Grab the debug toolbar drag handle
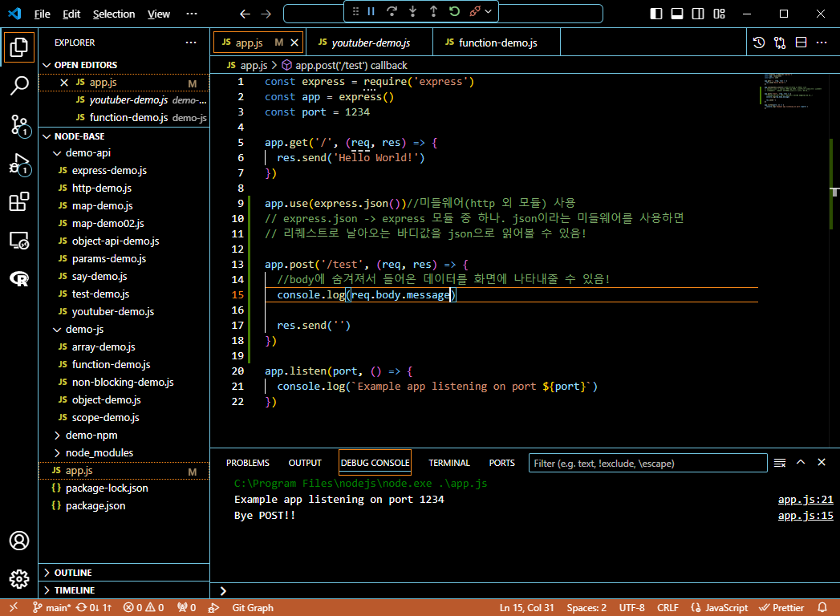Screen dimensions: 840x616 (355, 11)
